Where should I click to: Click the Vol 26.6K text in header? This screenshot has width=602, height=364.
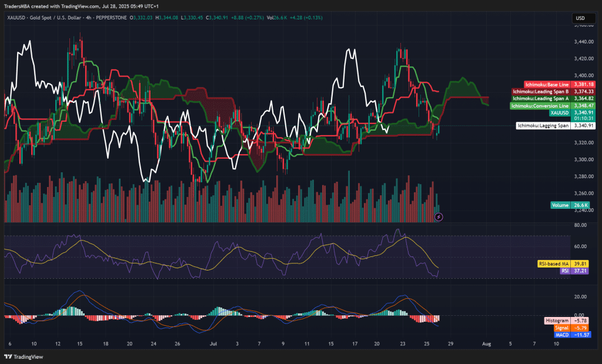(278, 18)
